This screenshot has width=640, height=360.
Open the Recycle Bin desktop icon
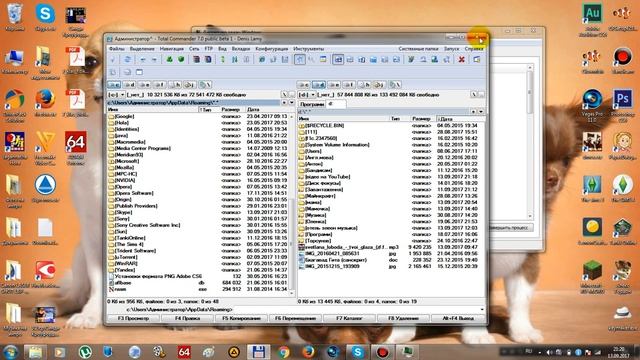click(x=15, y=17)
